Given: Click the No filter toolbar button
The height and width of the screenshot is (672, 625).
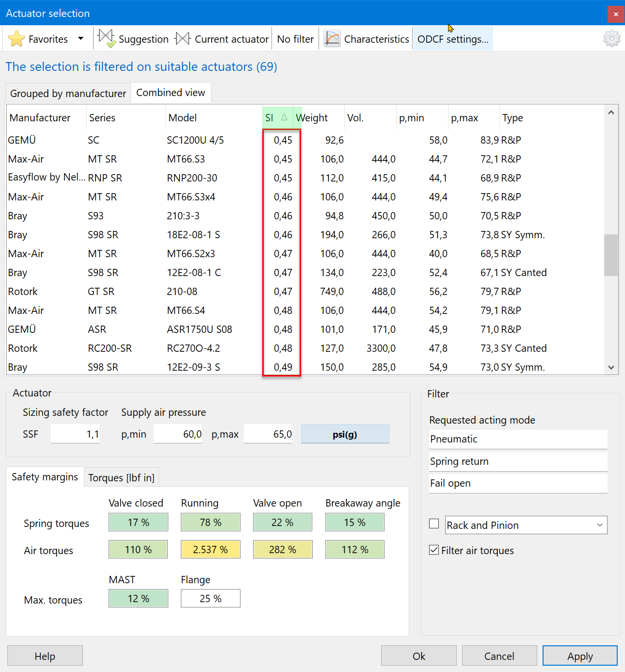Looking at the screenshot, I should coord(295,39).
